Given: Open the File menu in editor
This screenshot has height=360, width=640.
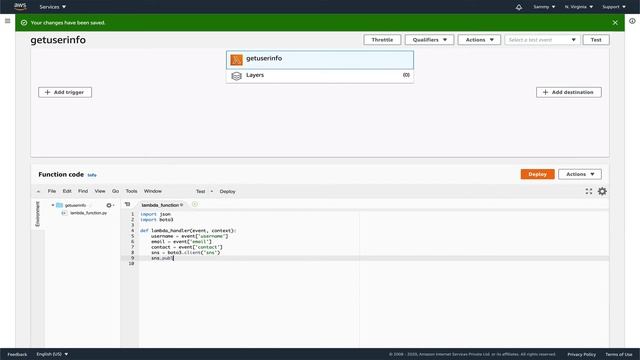Looking at the screenshot, I should pos(52,191).
